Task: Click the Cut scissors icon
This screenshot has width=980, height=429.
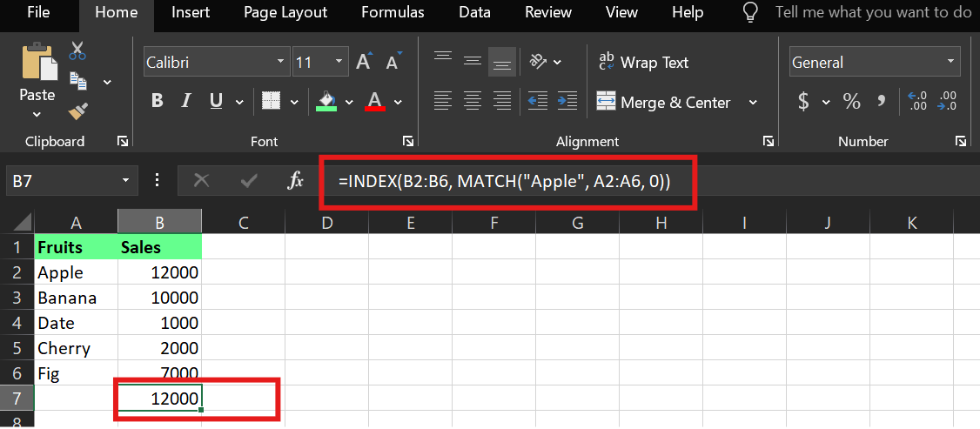Action: (x=77, y=51)
